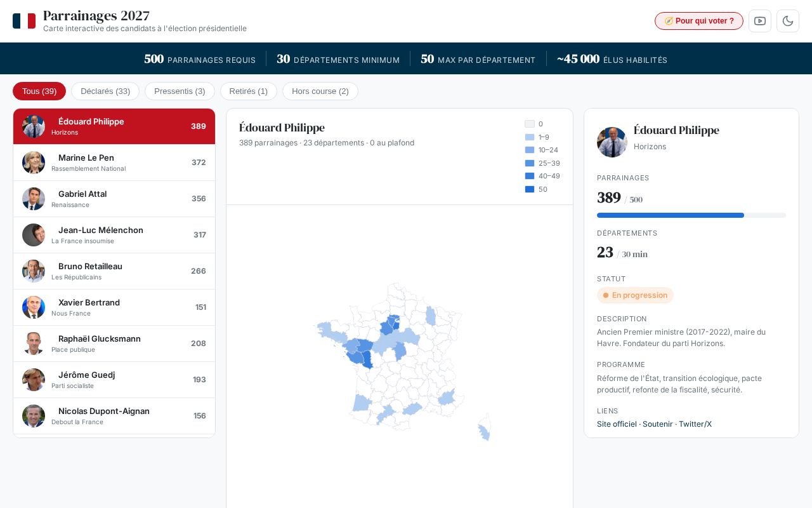Image resolution: width=812 pixels, height=508 pixels.
Task: Toggle dark mode with the moon icon
Action: pyautogui.click(x=788, y=21)
